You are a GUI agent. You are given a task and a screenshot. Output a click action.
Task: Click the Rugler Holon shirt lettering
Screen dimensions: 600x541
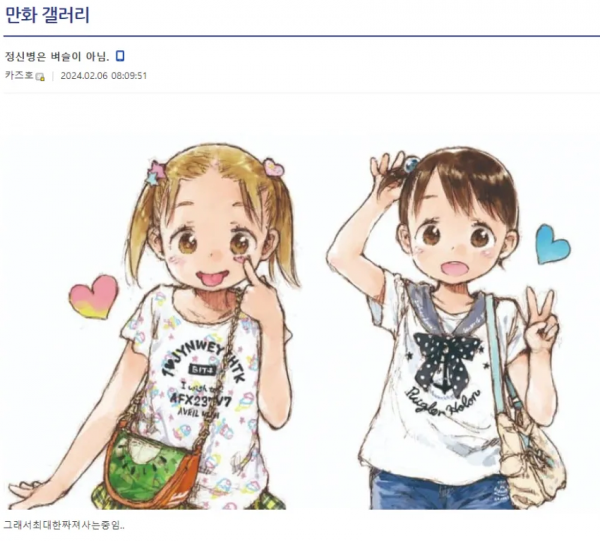pos(443,402)
